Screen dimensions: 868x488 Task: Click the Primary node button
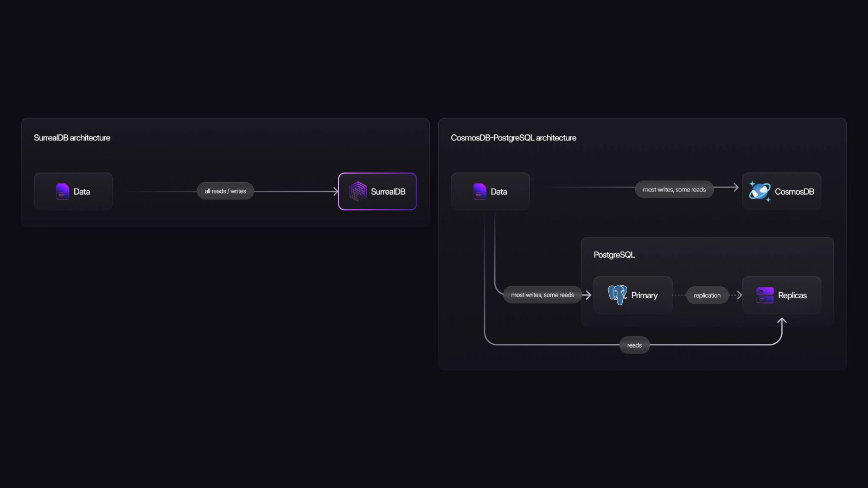point(633,295)
